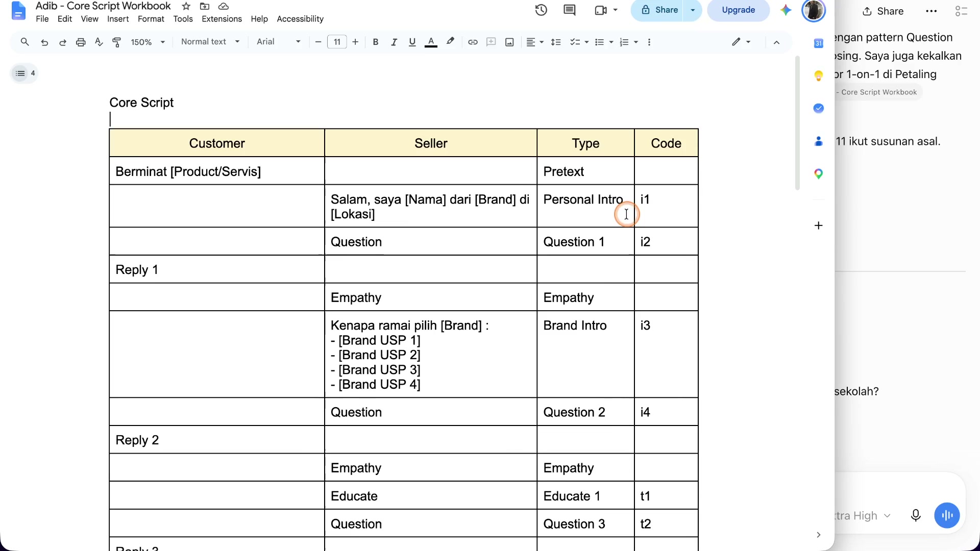Open the zoom level 150% dropdown
Image resolution: width=980 pixels, height=551 pixels.
click(148, 42)
